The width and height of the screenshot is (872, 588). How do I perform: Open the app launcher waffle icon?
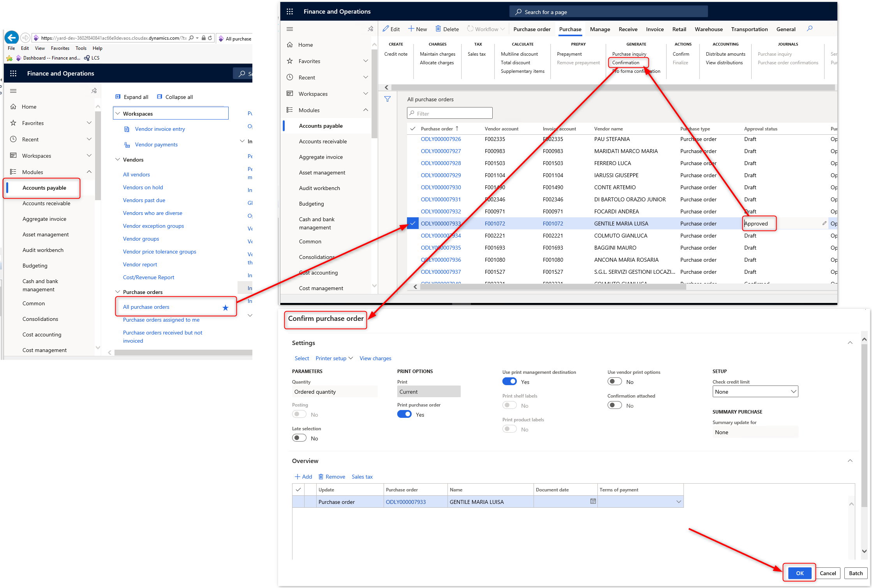coord(290,11)
